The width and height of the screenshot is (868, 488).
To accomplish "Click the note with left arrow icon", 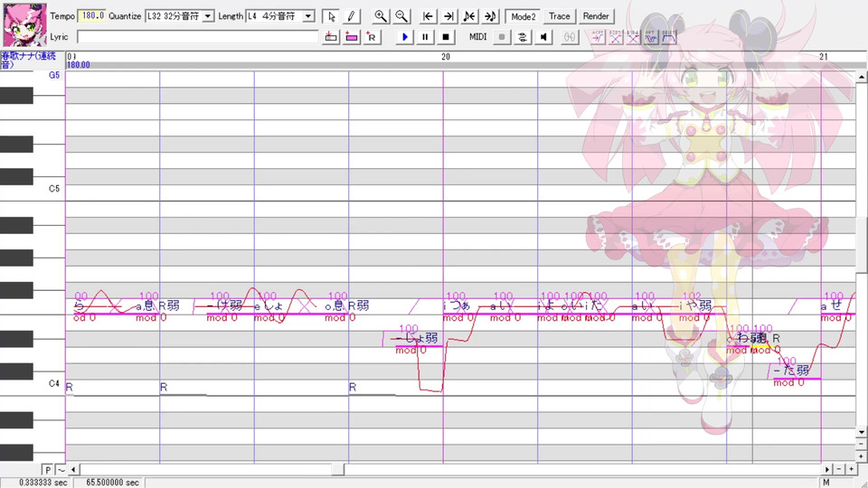I will (469, 16).
